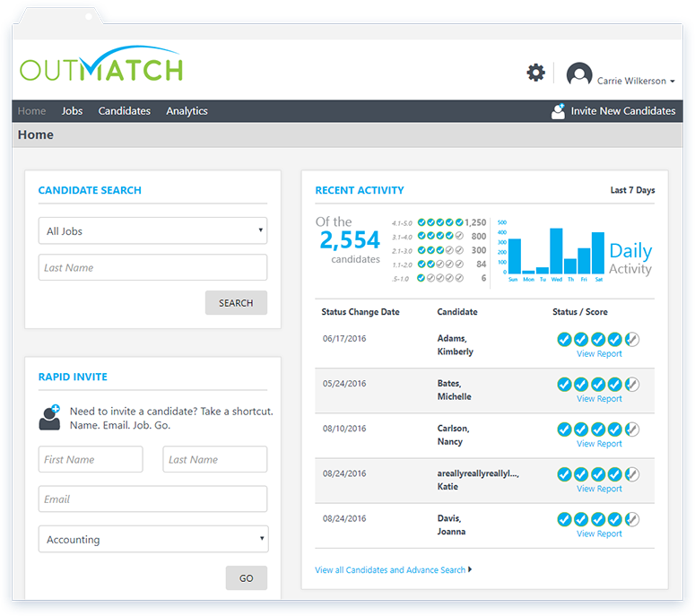Click the date 08/10/2016

(x=344, y=429)
